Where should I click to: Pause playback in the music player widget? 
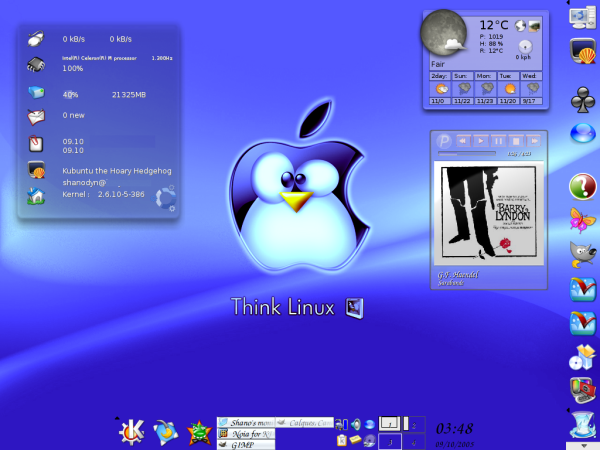coord(499,141)
